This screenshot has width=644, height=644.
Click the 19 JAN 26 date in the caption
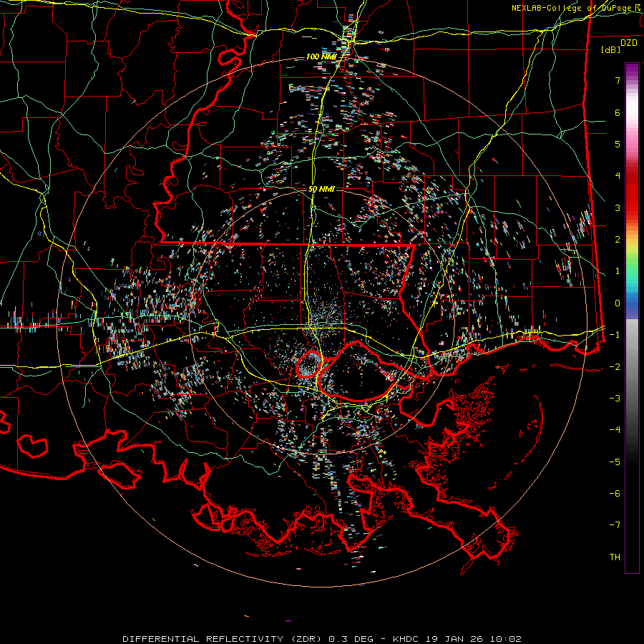455,639
